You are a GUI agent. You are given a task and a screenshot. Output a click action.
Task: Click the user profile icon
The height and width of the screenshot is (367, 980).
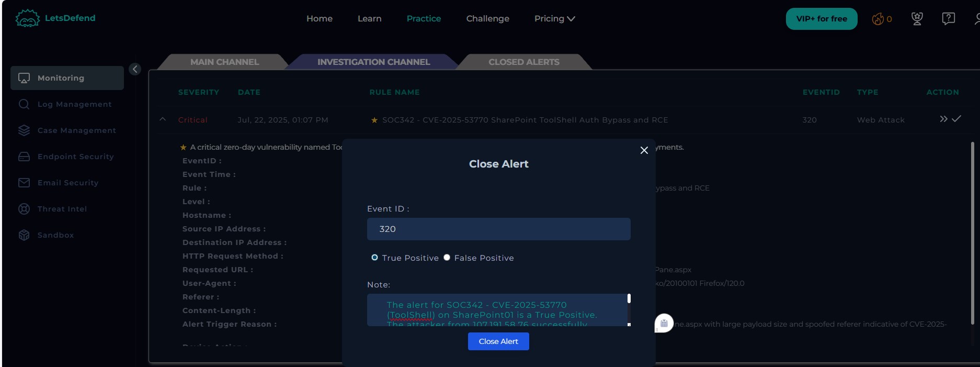(977, 19)
